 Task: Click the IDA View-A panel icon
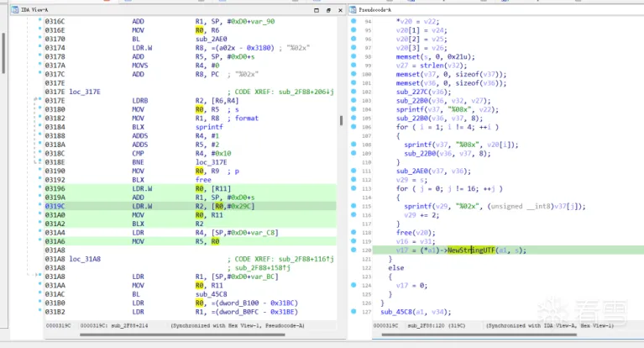click(x=15, y=9)
